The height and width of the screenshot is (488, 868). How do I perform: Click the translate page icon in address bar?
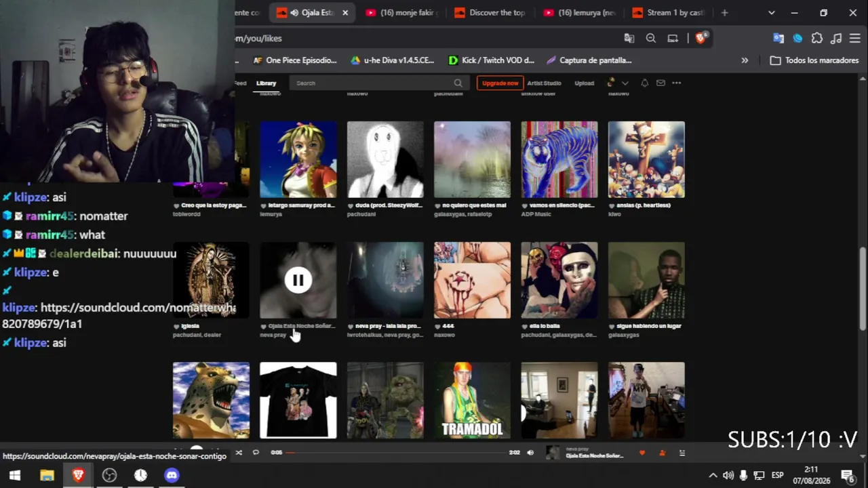629,39
